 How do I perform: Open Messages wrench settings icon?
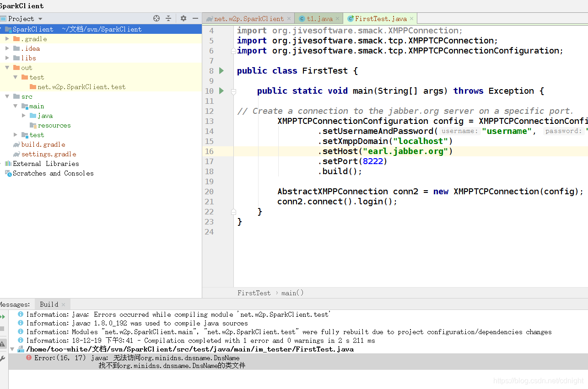click(3, 359)
